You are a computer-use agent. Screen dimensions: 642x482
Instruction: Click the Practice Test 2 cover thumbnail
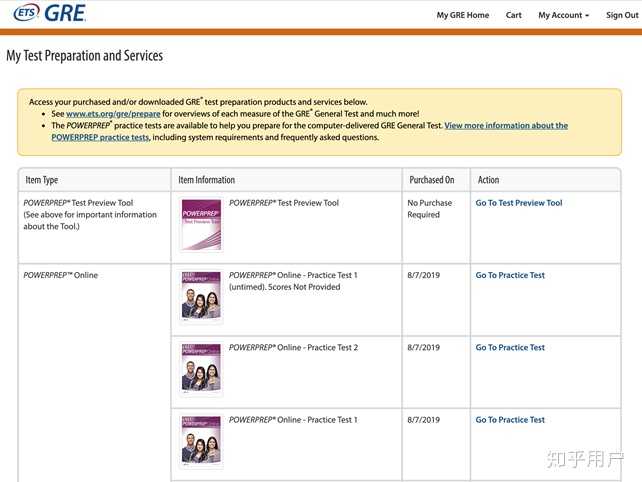[x=201, y=369]
